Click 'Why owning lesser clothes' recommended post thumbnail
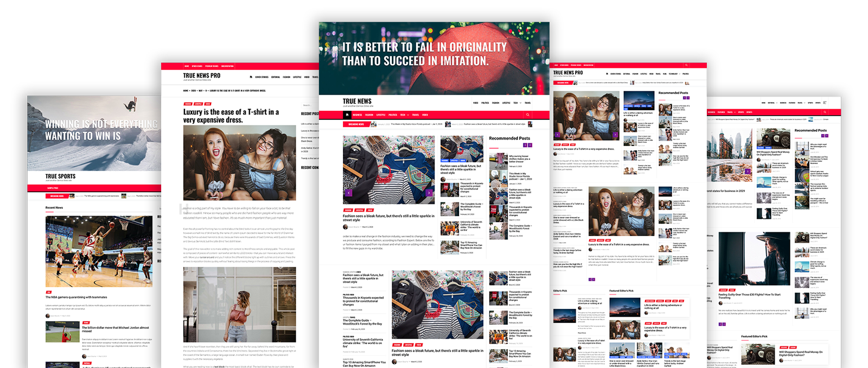The width and height of the screenshot is (868, 368). [498, 161]
